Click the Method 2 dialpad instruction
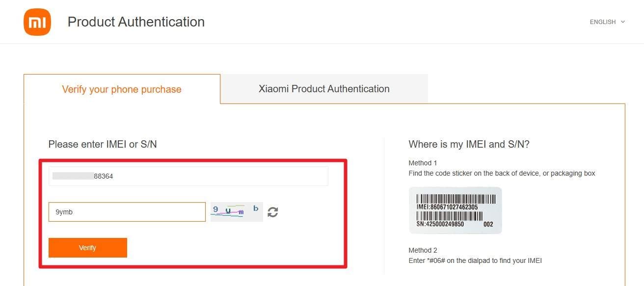The image size is (644, 286). 475,260
